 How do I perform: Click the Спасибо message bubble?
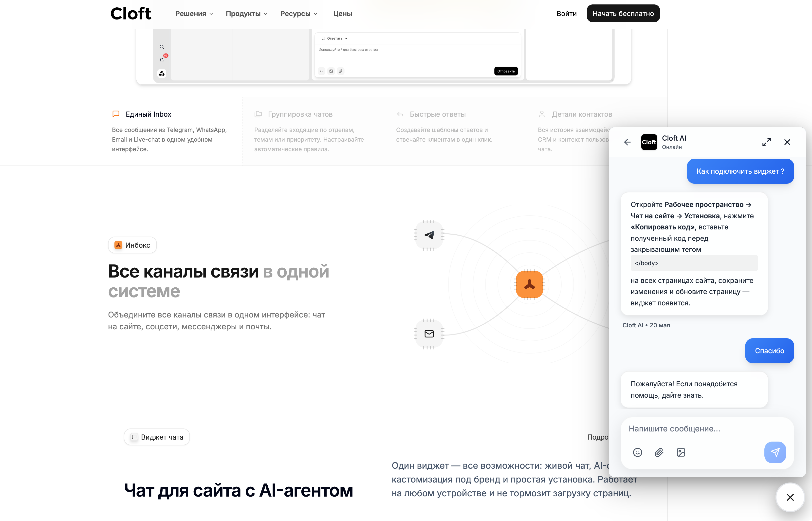tap(769, 351)
